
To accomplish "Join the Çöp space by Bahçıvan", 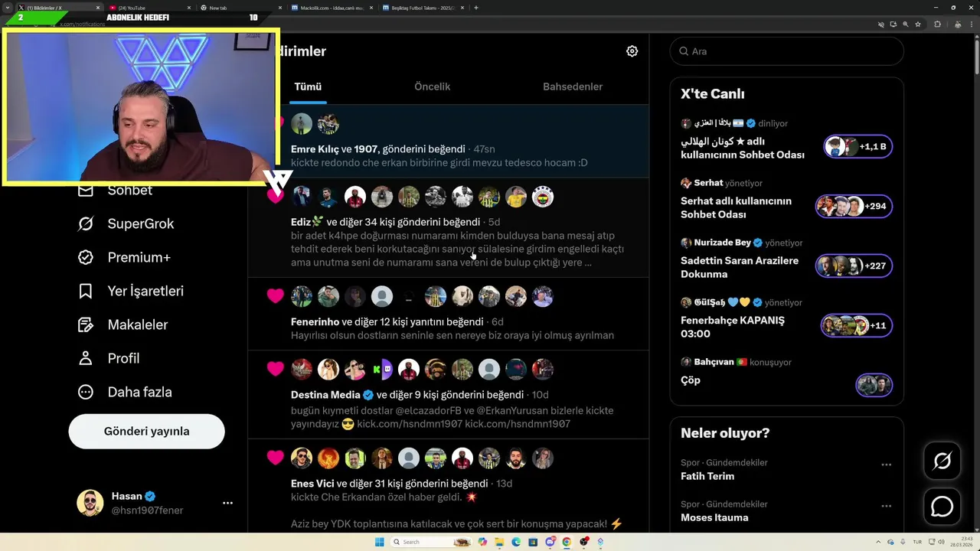I will (x=874, y=385).
